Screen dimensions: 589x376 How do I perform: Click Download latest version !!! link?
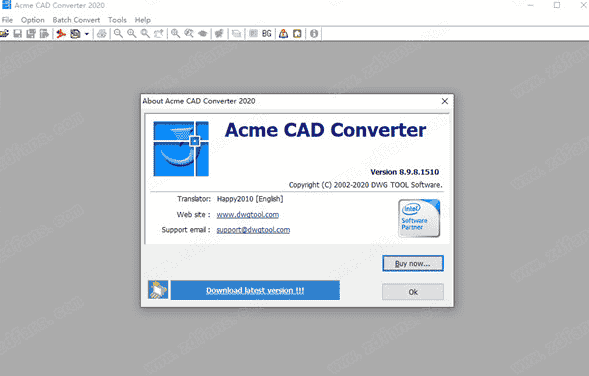click(x=255, y=290)
